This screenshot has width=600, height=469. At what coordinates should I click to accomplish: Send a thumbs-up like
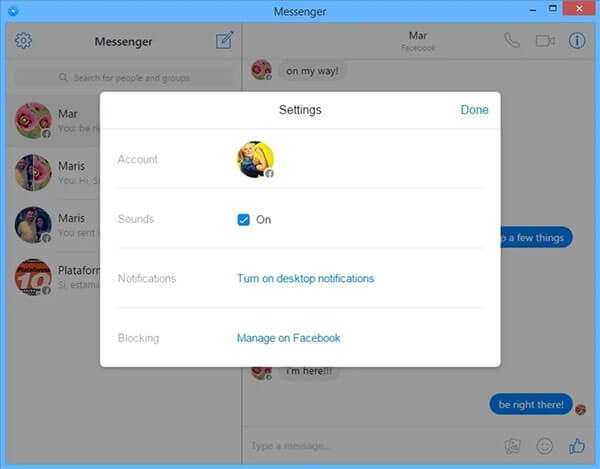(x=577, y=446)
